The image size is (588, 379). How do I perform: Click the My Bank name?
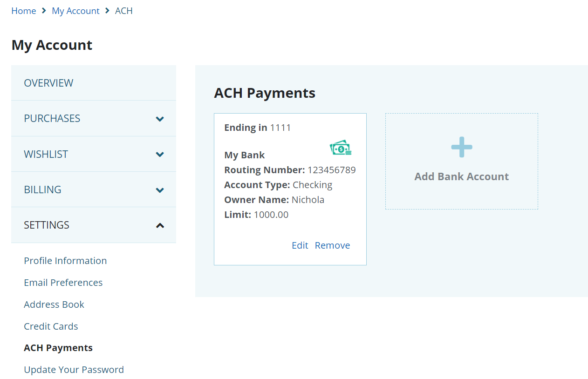(245, 155)
